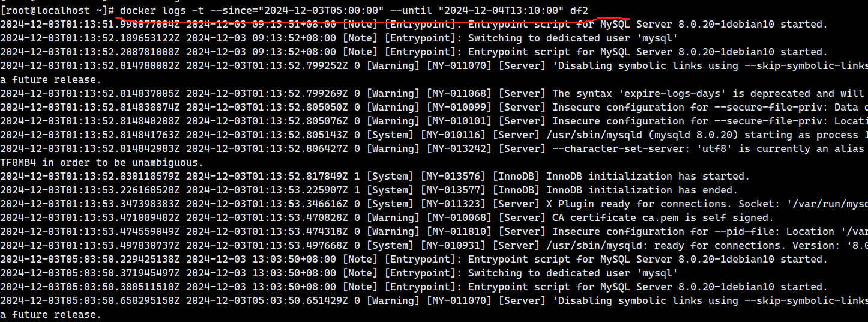Click the [MY-010116] mysqld starting log code
868x322 pixels.
[x=453, y=135]
